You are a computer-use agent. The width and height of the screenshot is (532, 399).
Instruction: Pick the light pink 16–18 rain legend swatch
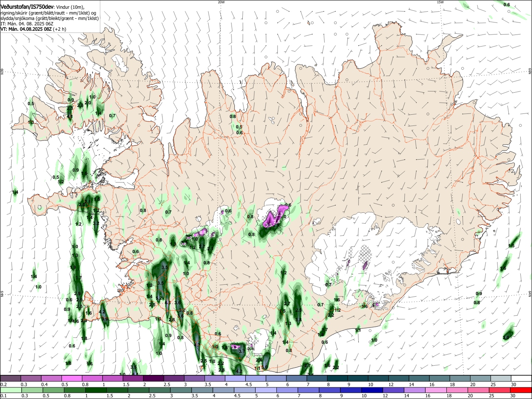[436, 390]
